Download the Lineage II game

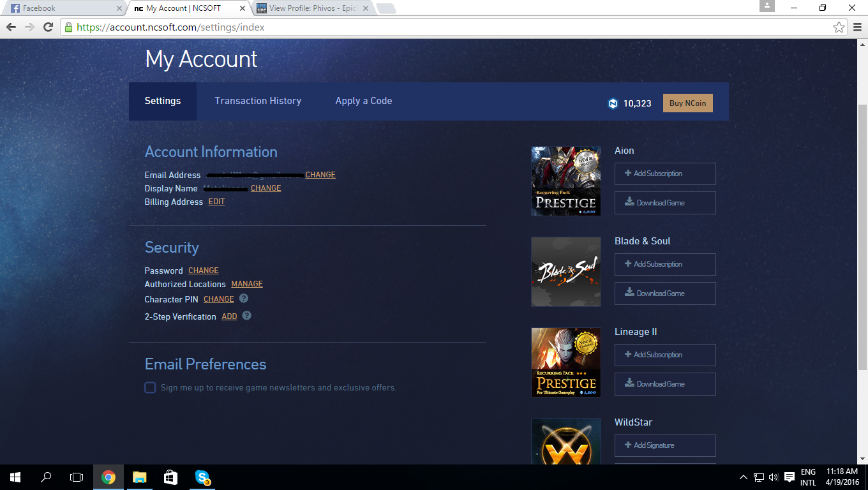pyautogui.click(x=665, y=384)
